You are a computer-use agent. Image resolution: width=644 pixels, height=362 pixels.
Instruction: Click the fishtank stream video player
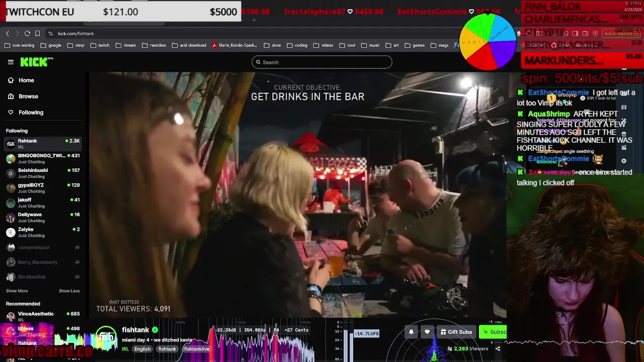(298, 195)
